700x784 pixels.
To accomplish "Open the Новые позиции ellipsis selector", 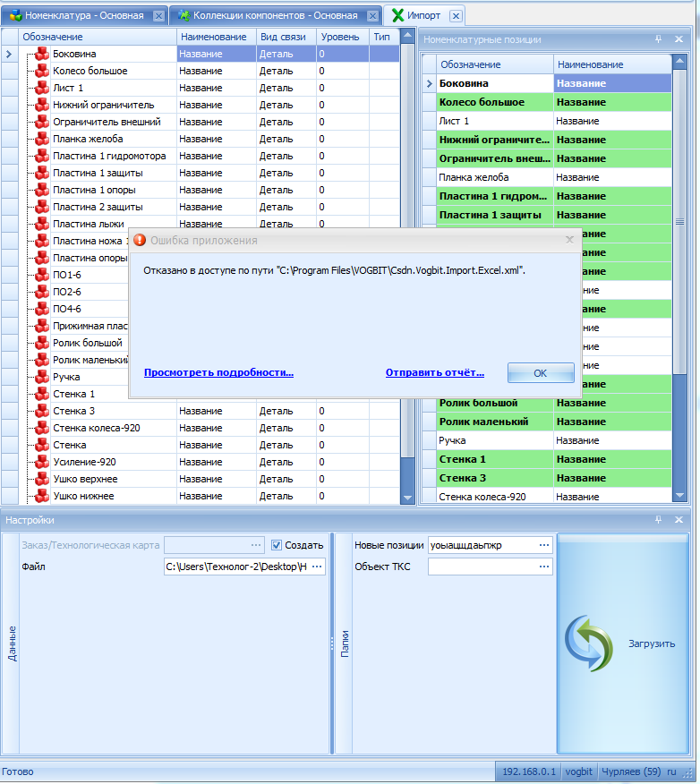I will 544,545.
